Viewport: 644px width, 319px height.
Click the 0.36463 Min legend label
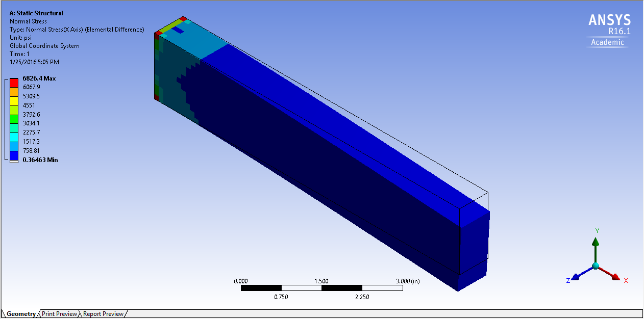(40, 160)
